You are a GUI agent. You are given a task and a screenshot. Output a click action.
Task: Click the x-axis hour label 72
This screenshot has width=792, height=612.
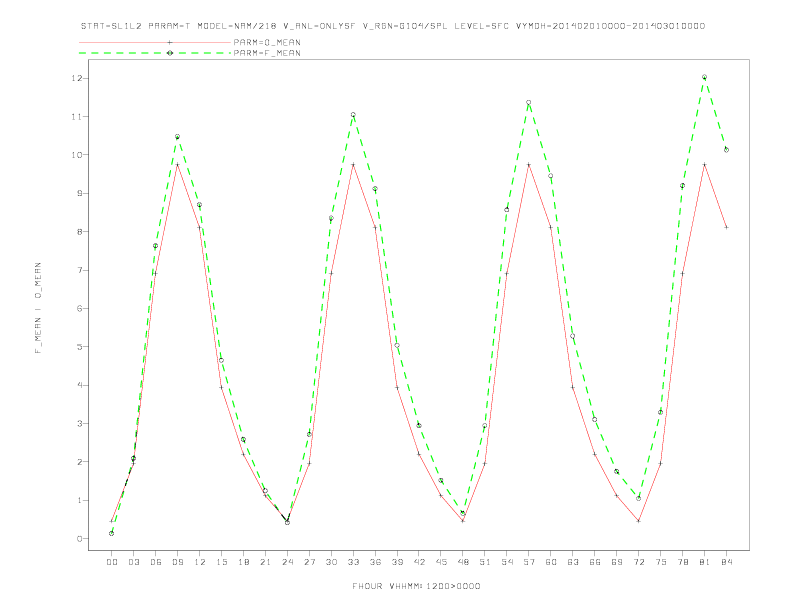(x=638, y=562)
